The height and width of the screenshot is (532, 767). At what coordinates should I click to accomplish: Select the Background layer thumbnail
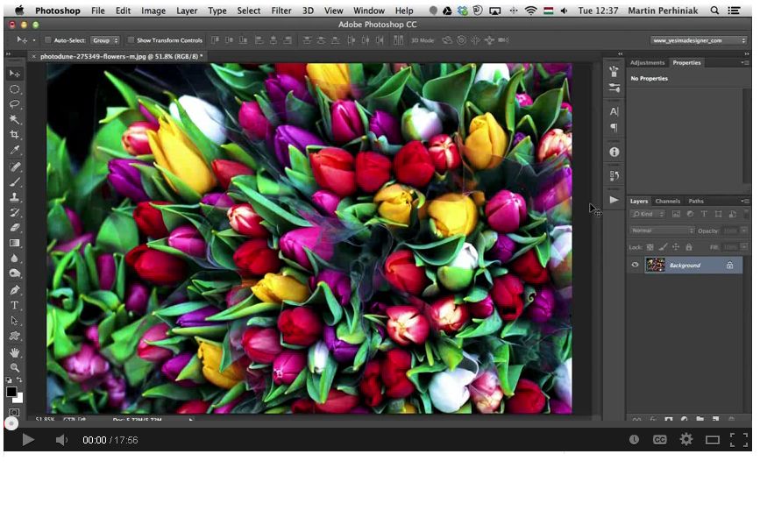pyautogui.click(x=655, y=265)
